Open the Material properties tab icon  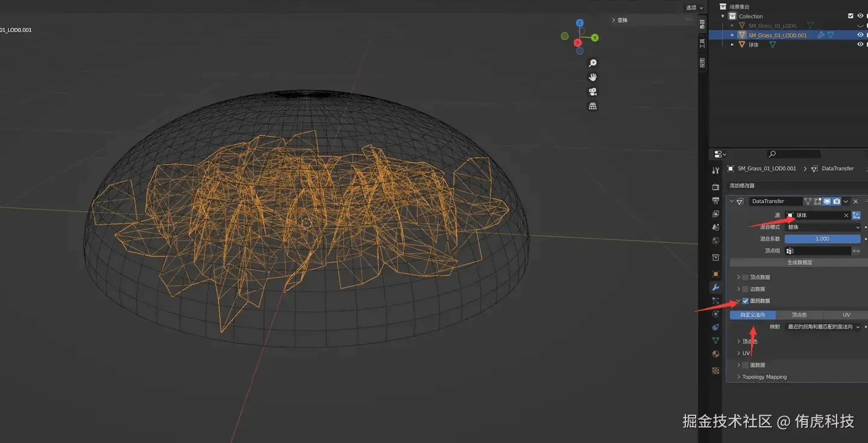click(x=715, y=354)
